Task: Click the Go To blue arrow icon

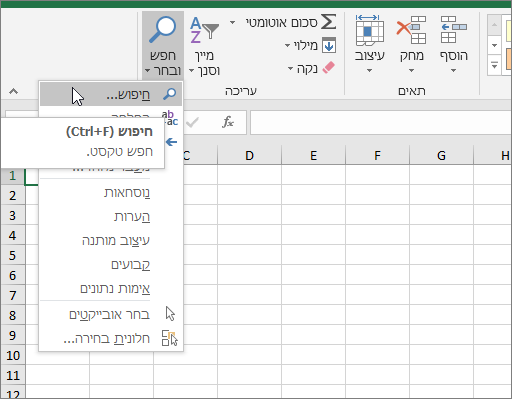Action: click(x=172, y=142)
